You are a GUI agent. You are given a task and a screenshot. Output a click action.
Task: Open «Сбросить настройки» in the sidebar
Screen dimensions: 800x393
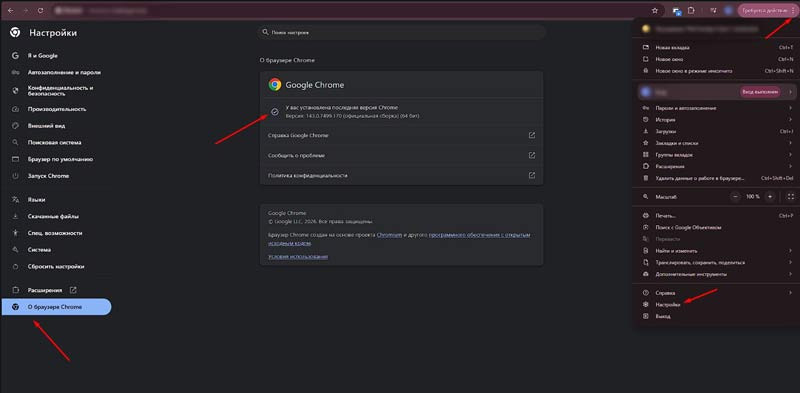[x=56, y=266]
